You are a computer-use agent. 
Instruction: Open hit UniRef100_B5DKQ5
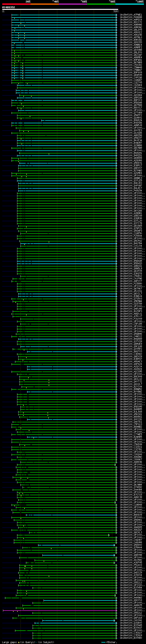click(x=131, y=261)
